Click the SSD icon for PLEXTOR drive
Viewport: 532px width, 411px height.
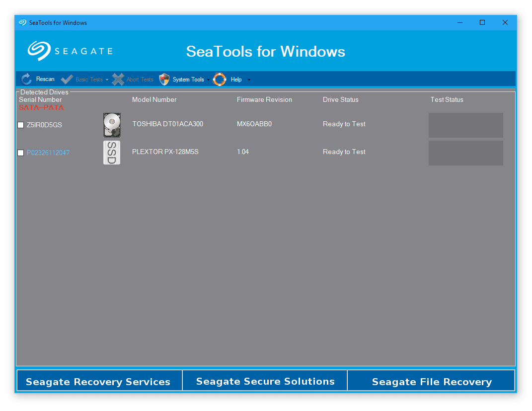tap(112, 153)
